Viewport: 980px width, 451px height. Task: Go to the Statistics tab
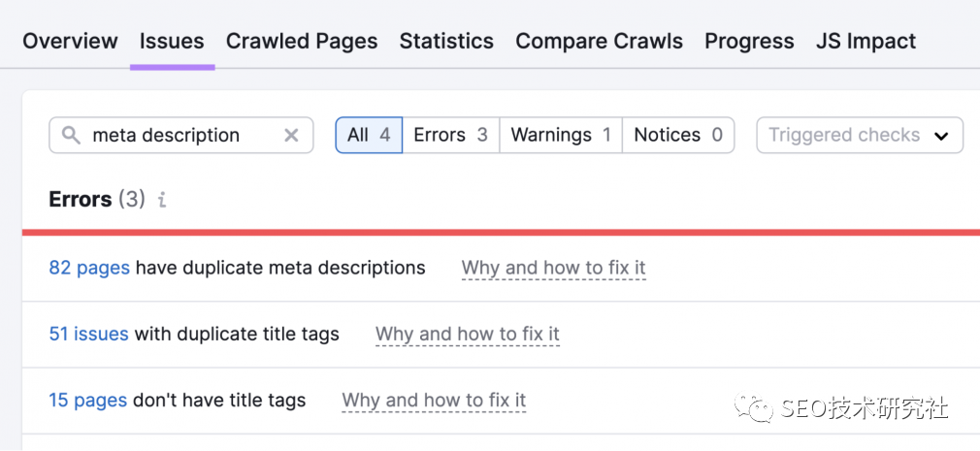(446, 41)
